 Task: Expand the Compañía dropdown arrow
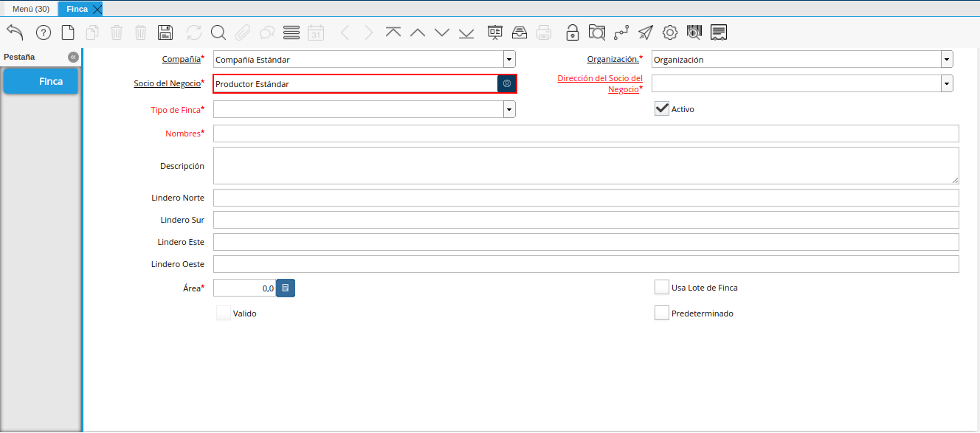point(509,59)
